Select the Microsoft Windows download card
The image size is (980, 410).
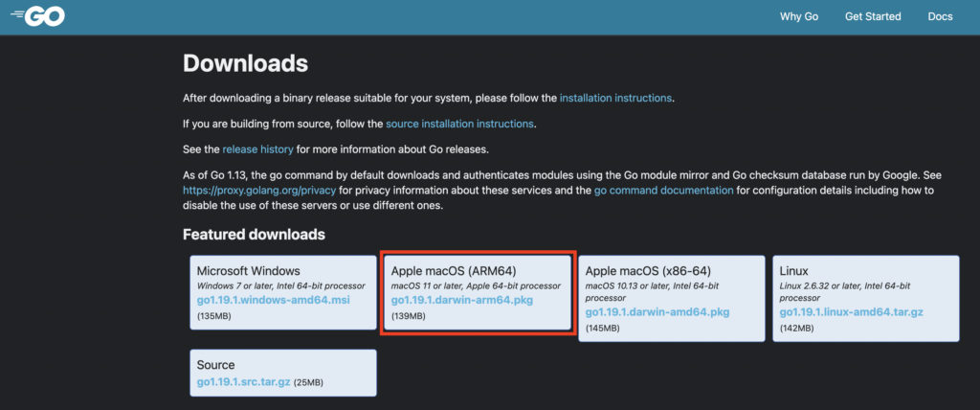click(282, 271)
